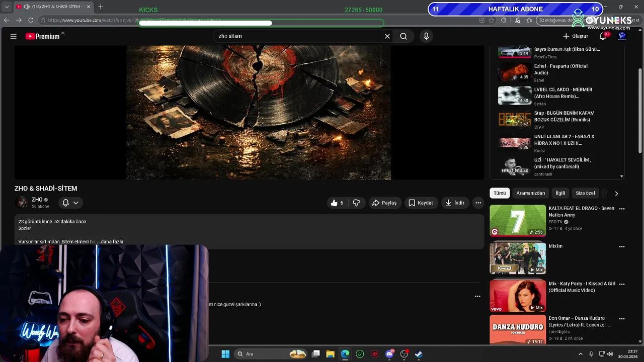Open more actions menu under video
Screen dimensions: 644x362
[x=478, y=203]
